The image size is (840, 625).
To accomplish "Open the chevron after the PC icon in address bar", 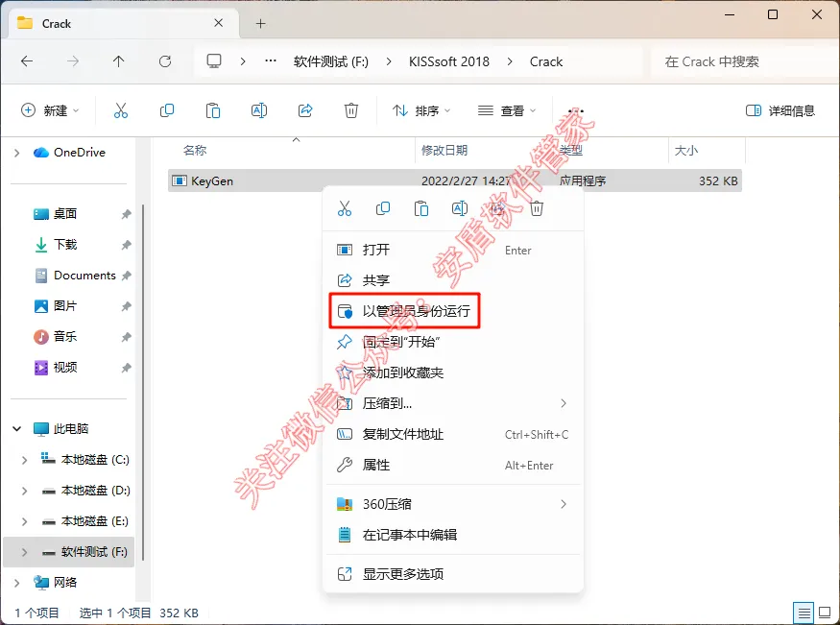I will pos(243,61).
